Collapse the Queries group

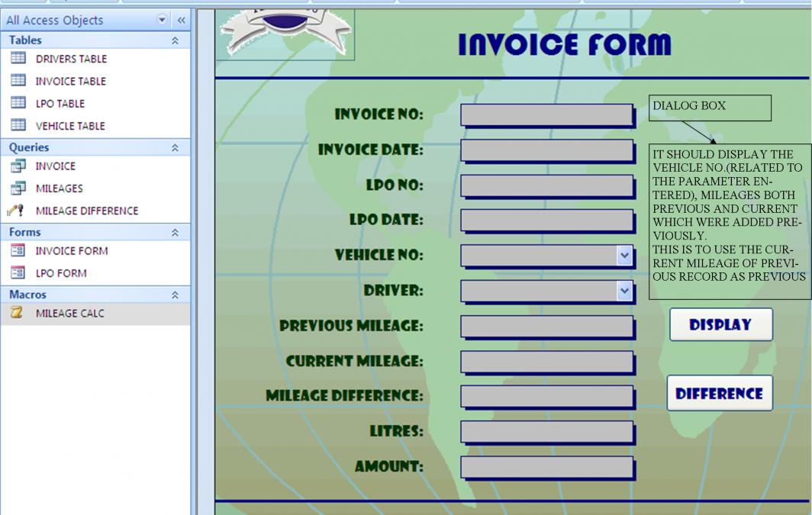coord(175,147)
